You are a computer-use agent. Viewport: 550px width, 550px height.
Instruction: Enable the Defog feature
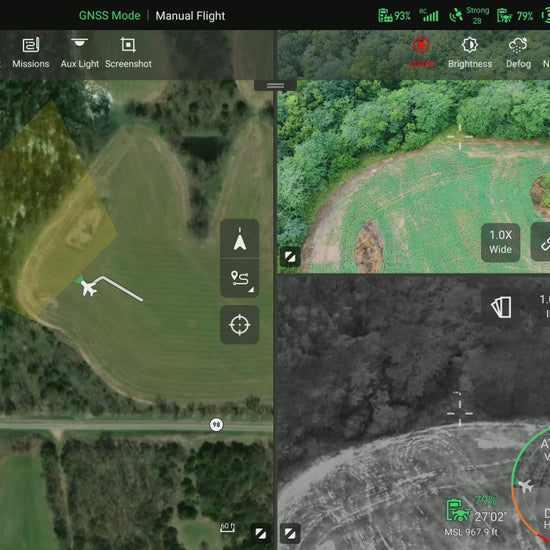(x=518, y=53)
